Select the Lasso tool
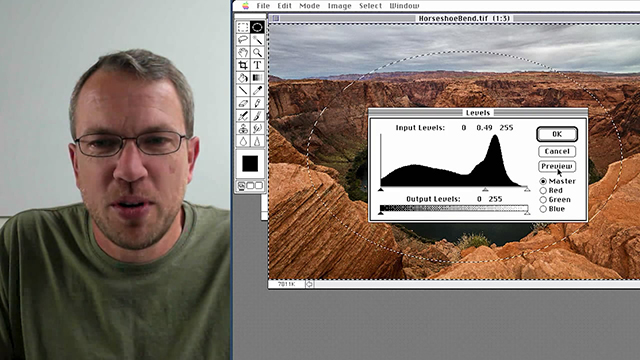The height and width of the screenshot is (360, 640). (x=243, y=40)
